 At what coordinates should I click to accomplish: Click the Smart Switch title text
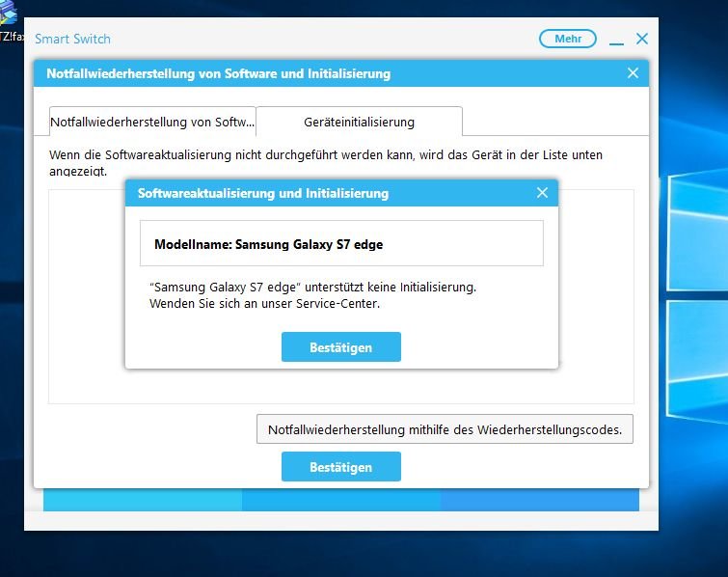coord(73,39)
